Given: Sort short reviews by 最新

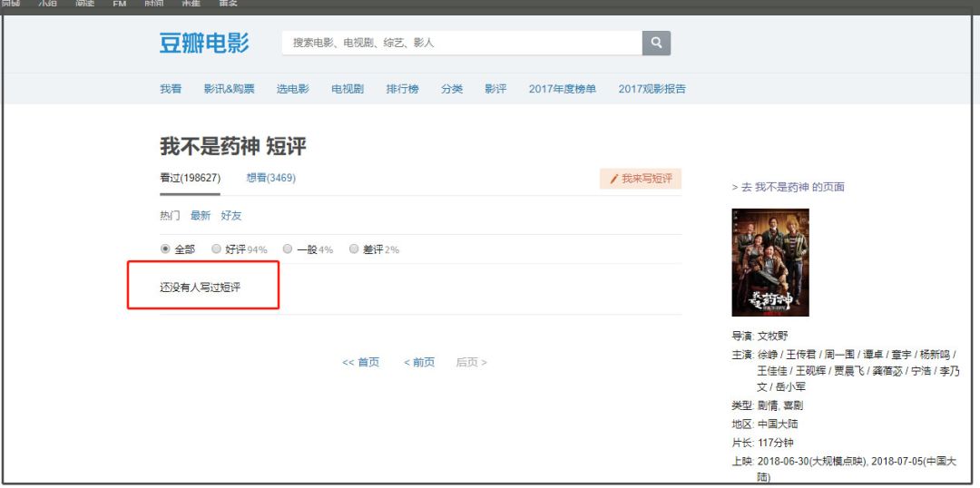Looking at the screenshot, I should (201, 216).
